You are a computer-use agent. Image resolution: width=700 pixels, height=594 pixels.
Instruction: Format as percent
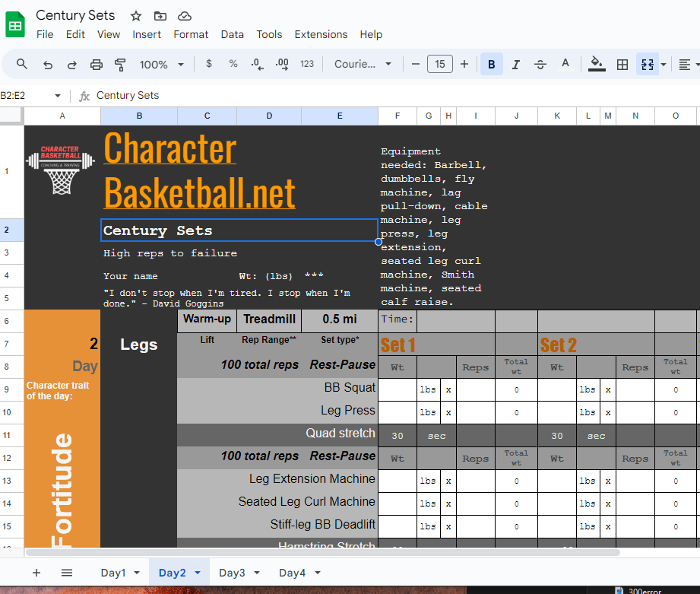pyautogui.click(x=233, y=64)
